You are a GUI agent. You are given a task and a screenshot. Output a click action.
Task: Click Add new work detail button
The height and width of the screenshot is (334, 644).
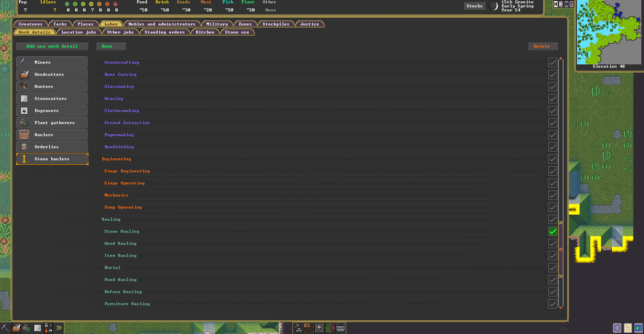tap(52, 46)
